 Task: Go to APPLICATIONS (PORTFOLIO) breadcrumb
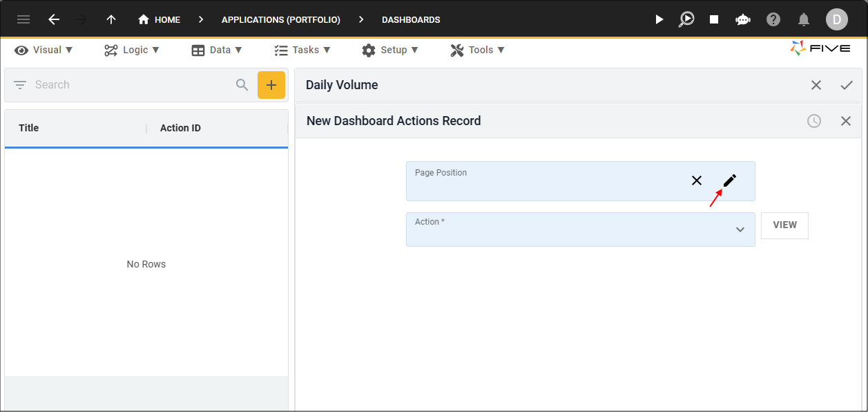[281, 19]
